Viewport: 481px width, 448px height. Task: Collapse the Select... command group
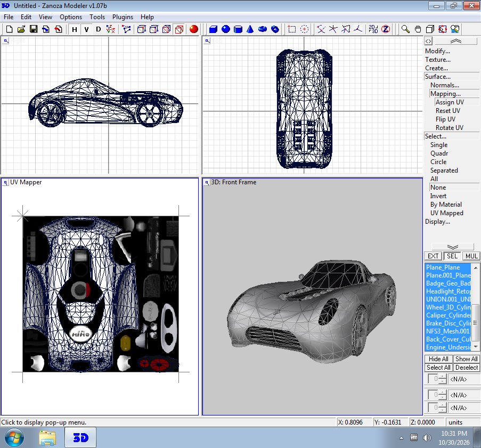pyautogui.click(x=436, y=136)
